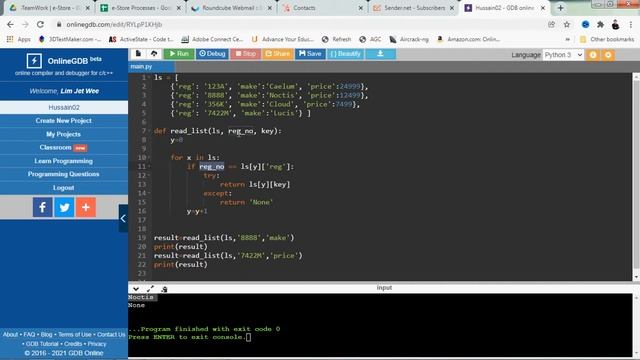Open the Credits footer link
This screenshot has width=640, height=360.
click(x=73, y=344)
